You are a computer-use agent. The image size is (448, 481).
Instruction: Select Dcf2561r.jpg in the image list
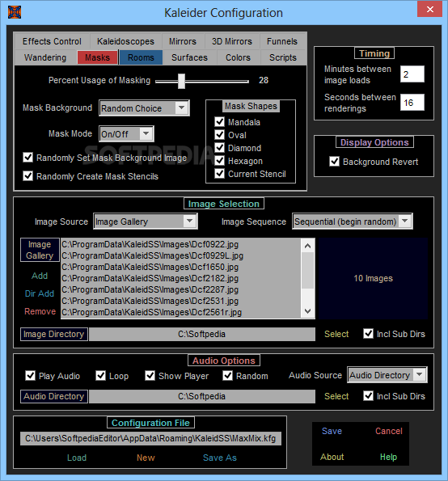coord(181,312)
